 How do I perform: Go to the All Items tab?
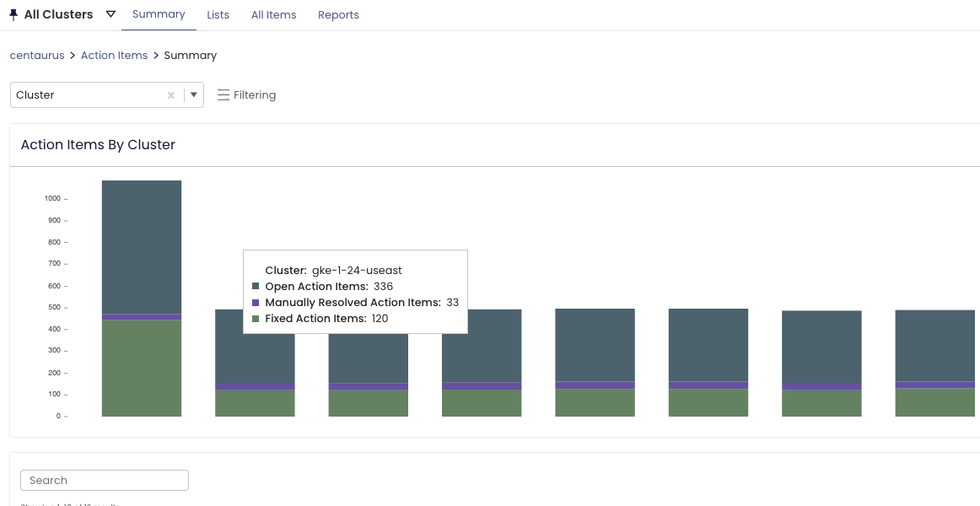tap(274, 14)
